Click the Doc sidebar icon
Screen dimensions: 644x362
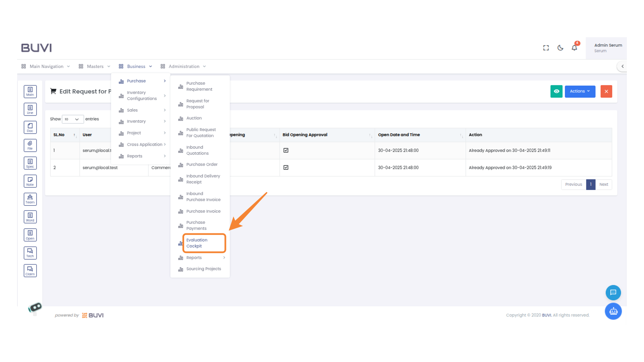pyautogui.click(x=30, y=127)
